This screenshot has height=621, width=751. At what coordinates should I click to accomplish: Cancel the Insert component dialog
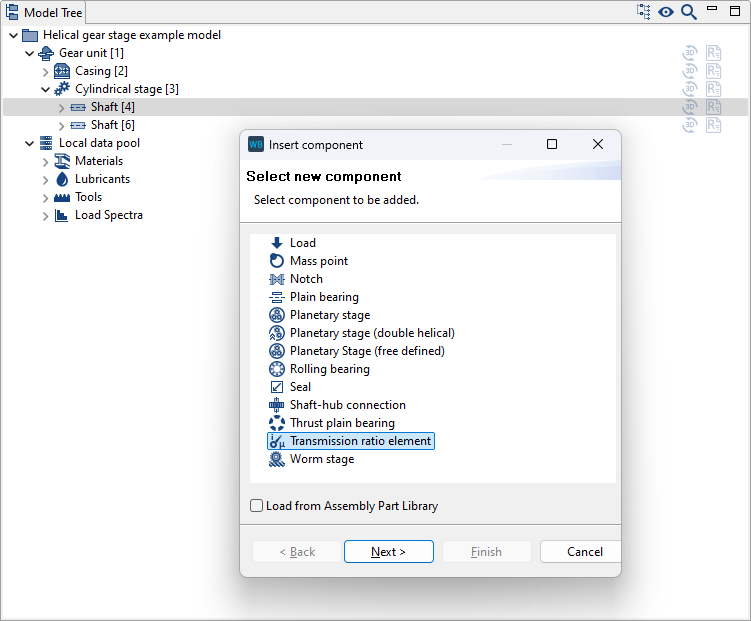click(584, 552)
